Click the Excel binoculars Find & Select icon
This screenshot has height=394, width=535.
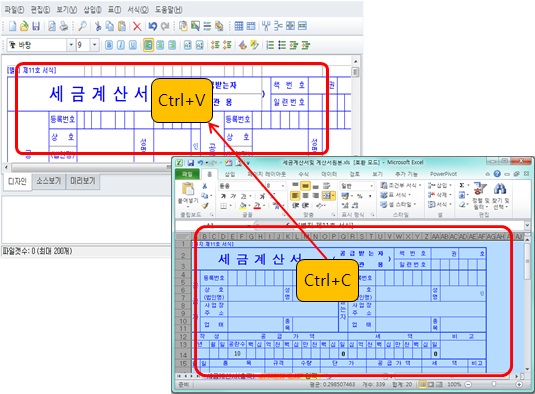point(500,189)
